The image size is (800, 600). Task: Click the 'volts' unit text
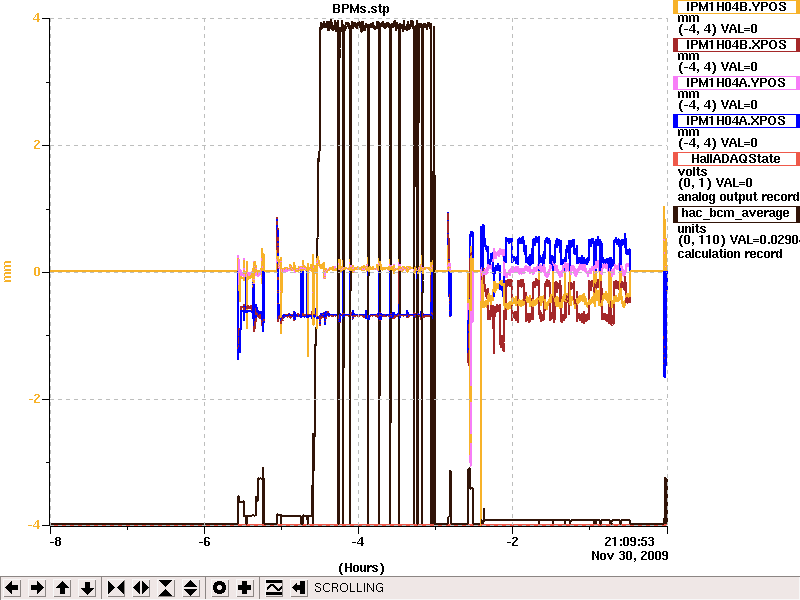tap(692, 172)
